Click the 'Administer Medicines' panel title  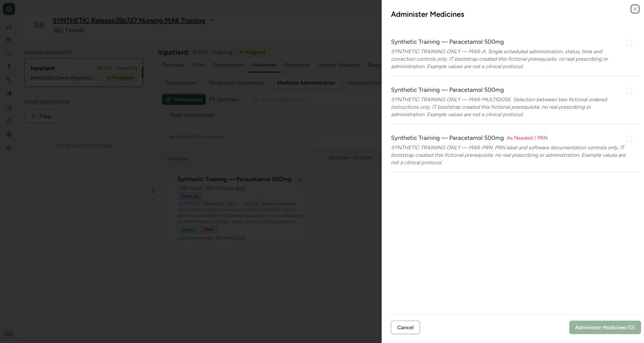[x=427, y=14]
